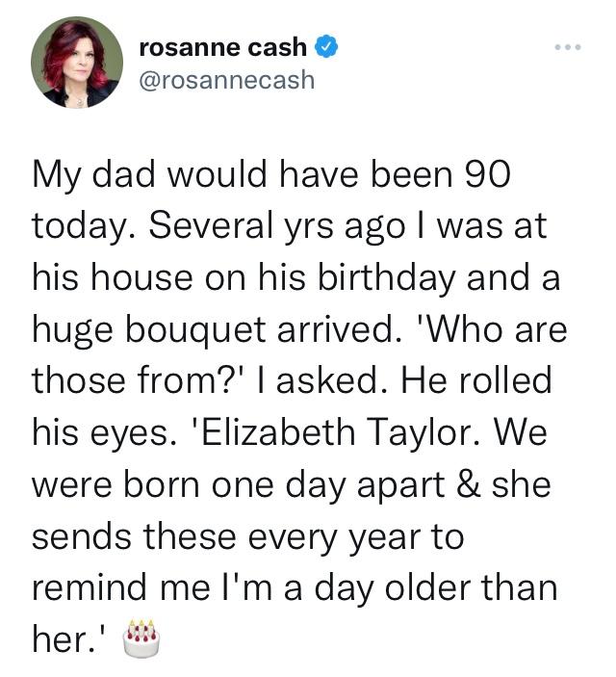Viewport: 616px width, 677px height.
Task: Click the display name "rosanne cash"
Action: (223, 46)
